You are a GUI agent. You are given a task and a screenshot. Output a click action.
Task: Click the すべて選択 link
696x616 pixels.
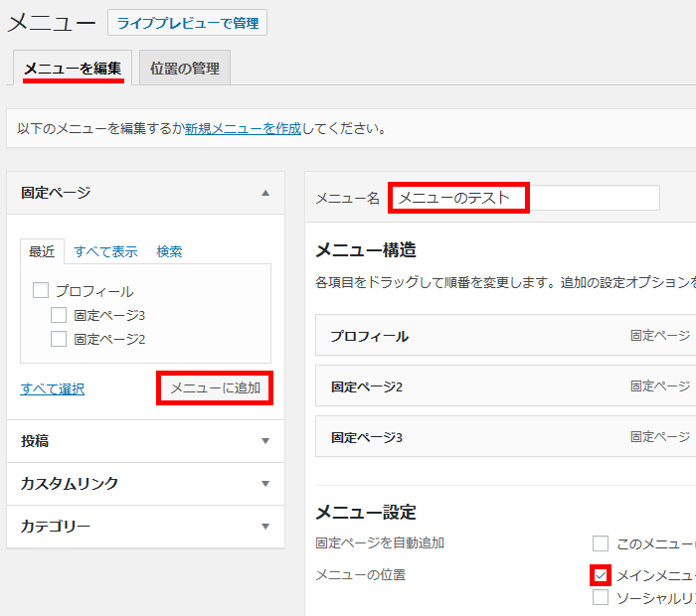pyautogui.click(x=53, y=388)
